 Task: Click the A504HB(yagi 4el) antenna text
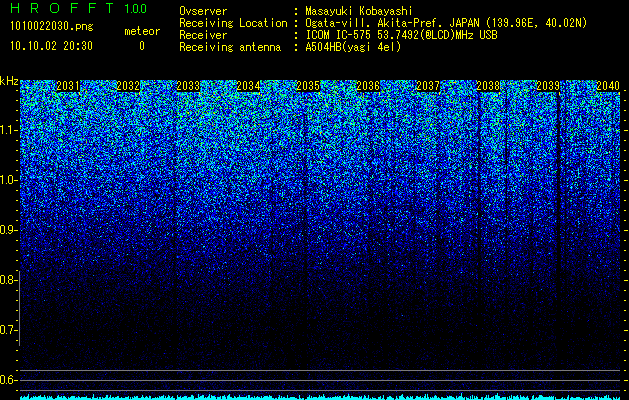pos(353,47)
